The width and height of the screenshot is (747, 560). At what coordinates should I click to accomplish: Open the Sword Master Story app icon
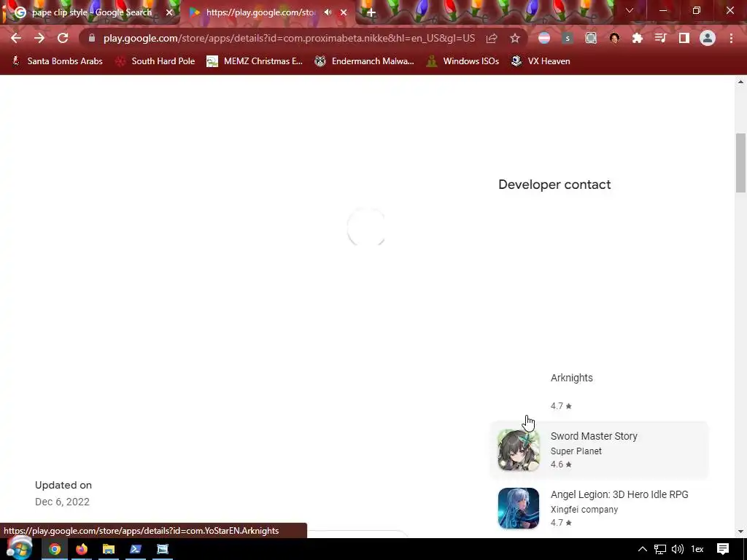[x=519, y=450]
